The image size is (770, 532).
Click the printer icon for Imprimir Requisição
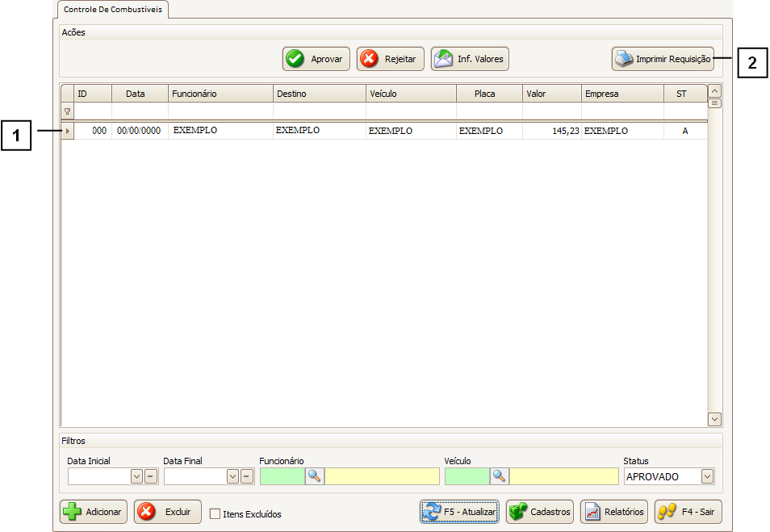click(x=624, y=59)
